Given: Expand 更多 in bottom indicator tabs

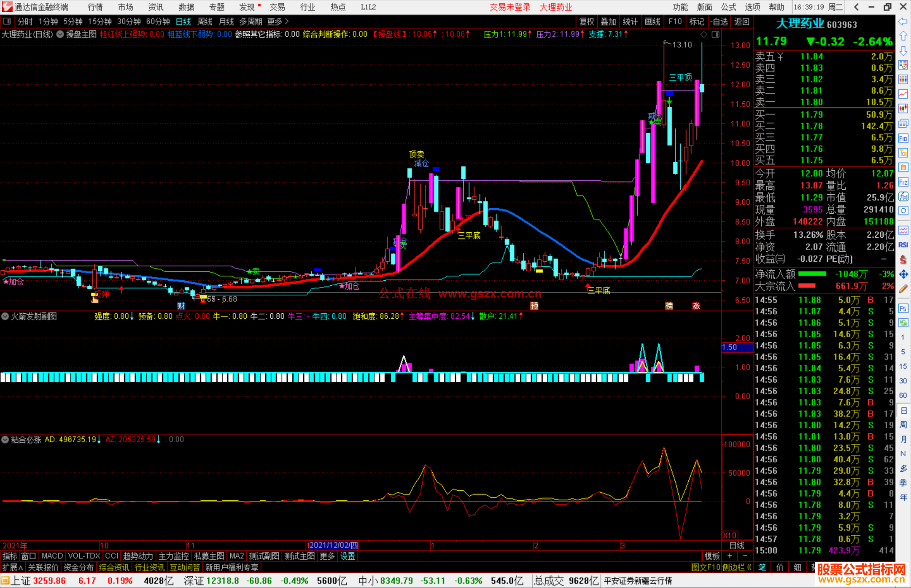Looking at the screenshot, I should tap(327, 556).
